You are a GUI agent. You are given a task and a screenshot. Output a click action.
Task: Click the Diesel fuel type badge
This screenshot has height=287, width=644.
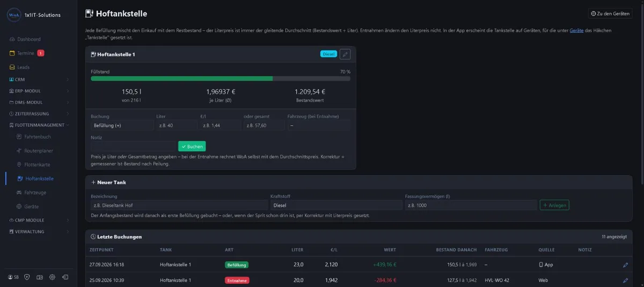click(x=328, y=54)
